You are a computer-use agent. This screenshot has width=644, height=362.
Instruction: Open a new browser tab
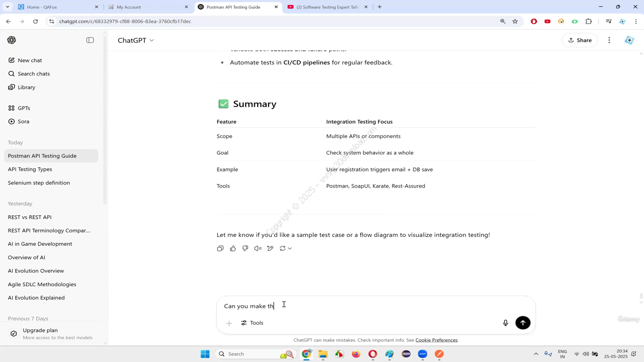click(379, 7)
